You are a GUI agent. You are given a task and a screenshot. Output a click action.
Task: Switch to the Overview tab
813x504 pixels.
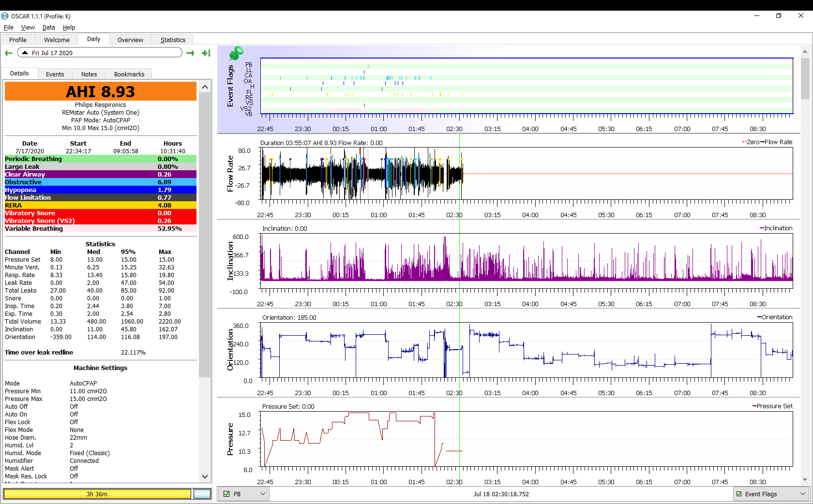[x=130, y=40]
